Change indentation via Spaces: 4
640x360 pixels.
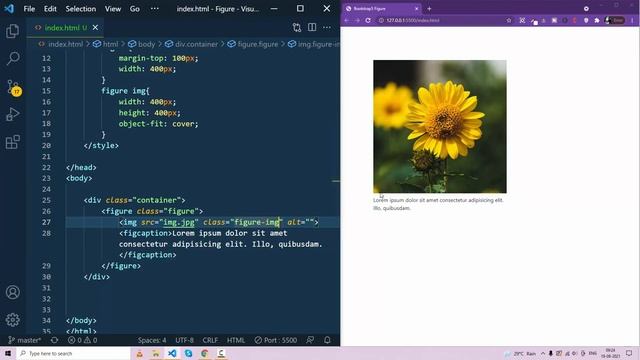coord(152,340)
